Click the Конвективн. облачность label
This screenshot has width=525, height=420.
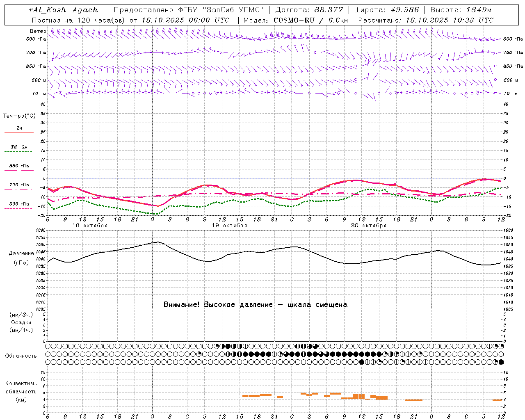tap(21, 388)
